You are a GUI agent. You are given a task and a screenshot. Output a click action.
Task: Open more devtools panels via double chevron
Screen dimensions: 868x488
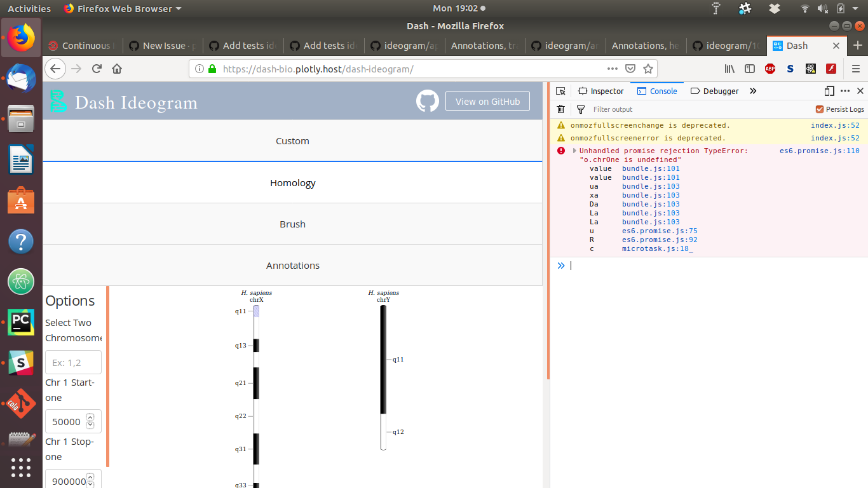753,91
